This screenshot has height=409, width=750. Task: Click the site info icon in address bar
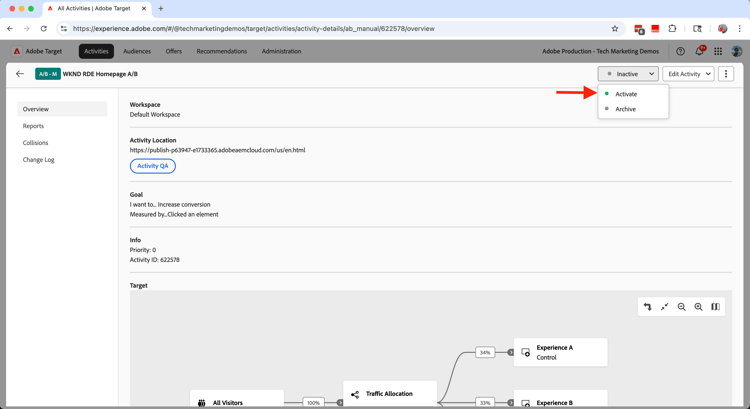(x=64, y=29)
